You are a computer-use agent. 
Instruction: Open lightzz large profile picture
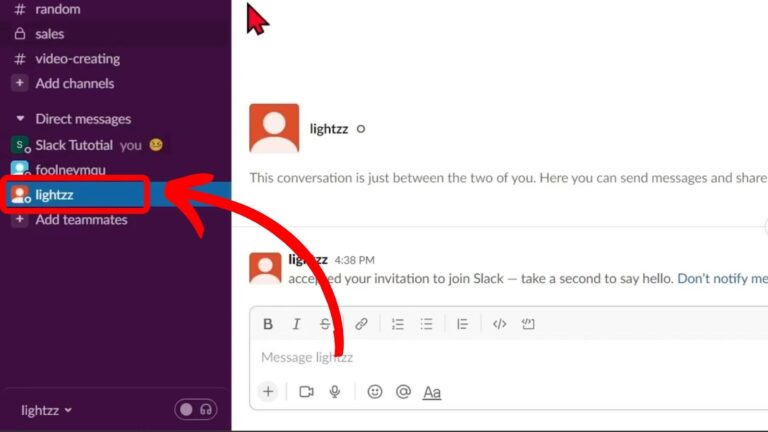click(x=274, y=128)
